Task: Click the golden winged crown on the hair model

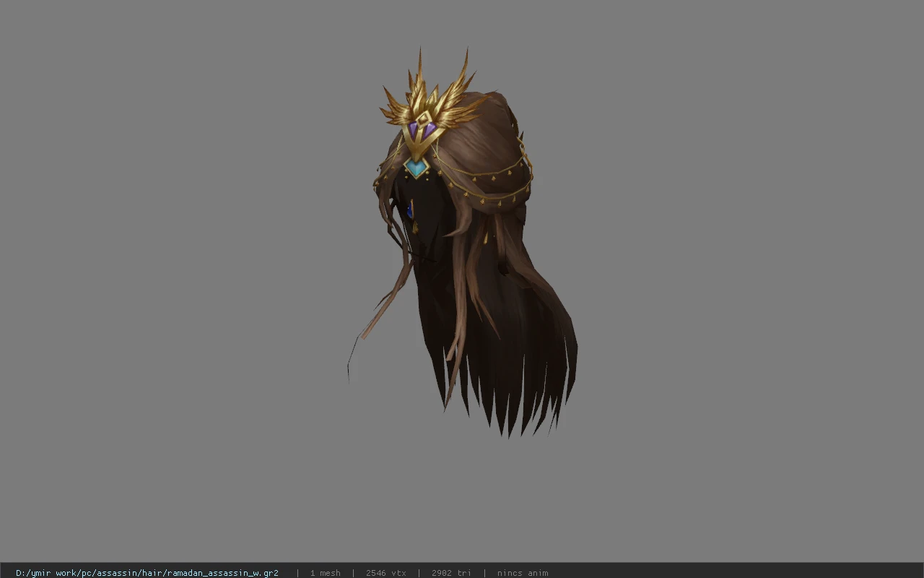Action: [x=430, y=105]
